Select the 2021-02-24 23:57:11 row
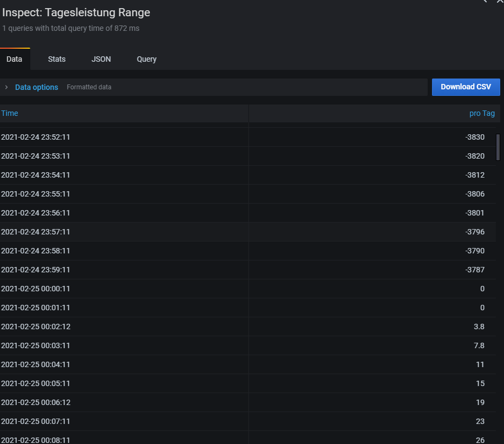The height and width of the screenshot is (444, 504). coord(36,232)
